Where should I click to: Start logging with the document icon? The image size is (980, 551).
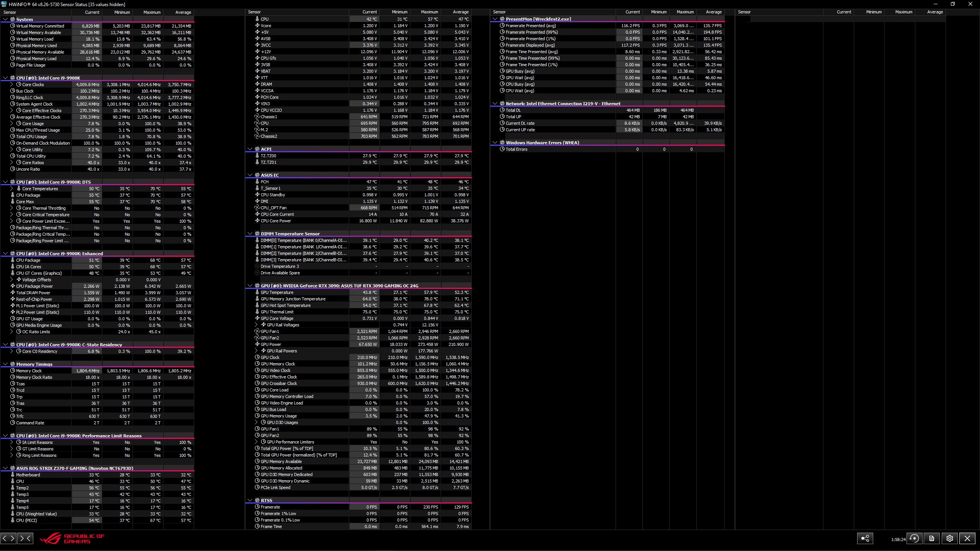pos(932,538)
